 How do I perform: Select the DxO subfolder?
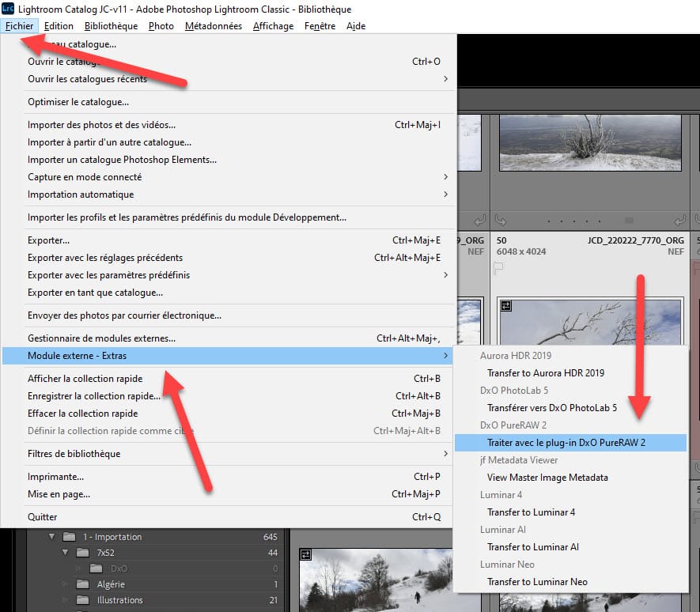tap(153, 569)
